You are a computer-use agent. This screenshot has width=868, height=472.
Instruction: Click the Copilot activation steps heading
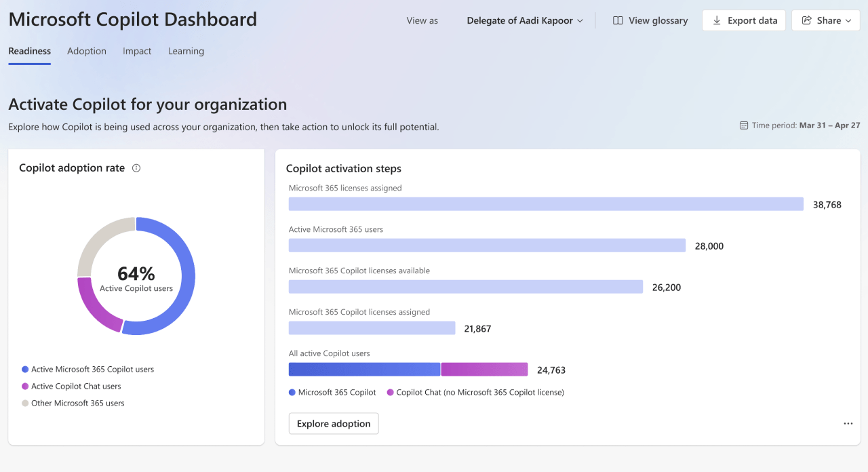tap(344, 168)
